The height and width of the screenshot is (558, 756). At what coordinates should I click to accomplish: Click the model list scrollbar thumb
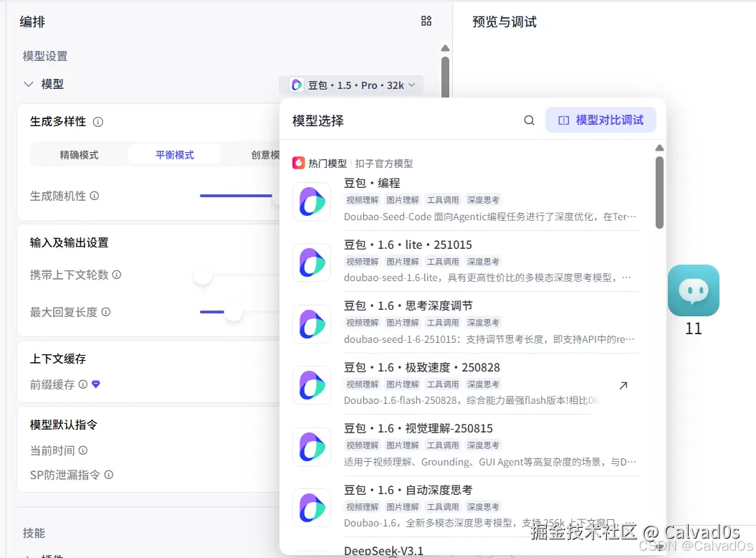pyautogui.click(x=659, y=192)
